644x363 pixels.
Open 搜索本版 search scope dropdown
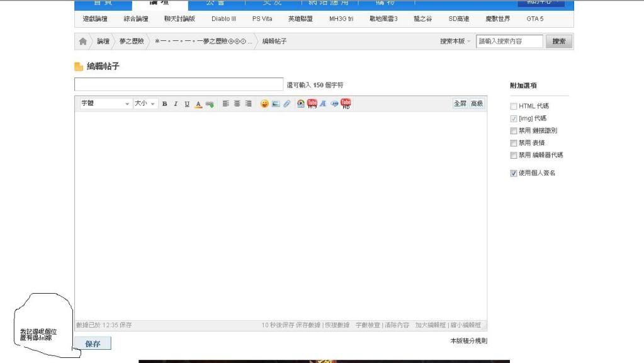[456, 42]
